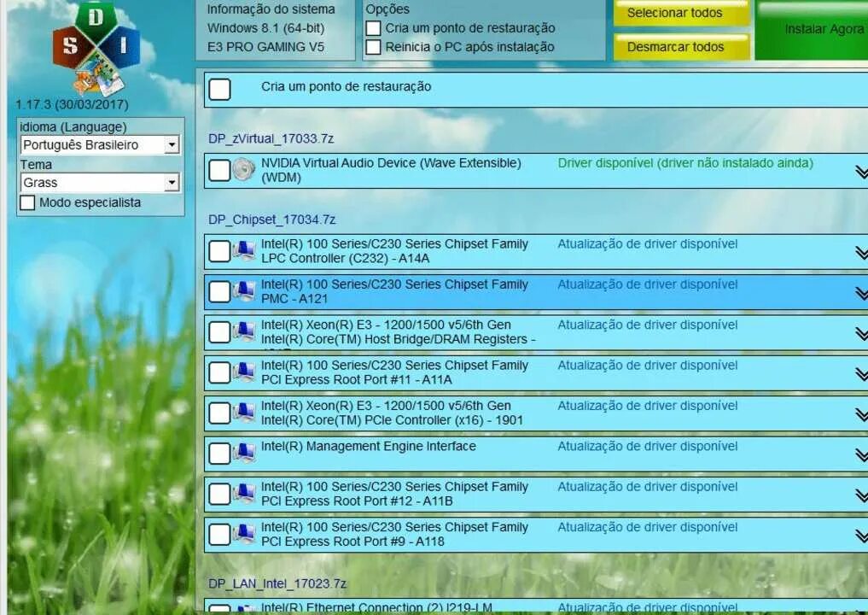868x615 pixels.
Task: Click 'PCI Express Root Port #9 - A118' text
Action: click(352, 542)
